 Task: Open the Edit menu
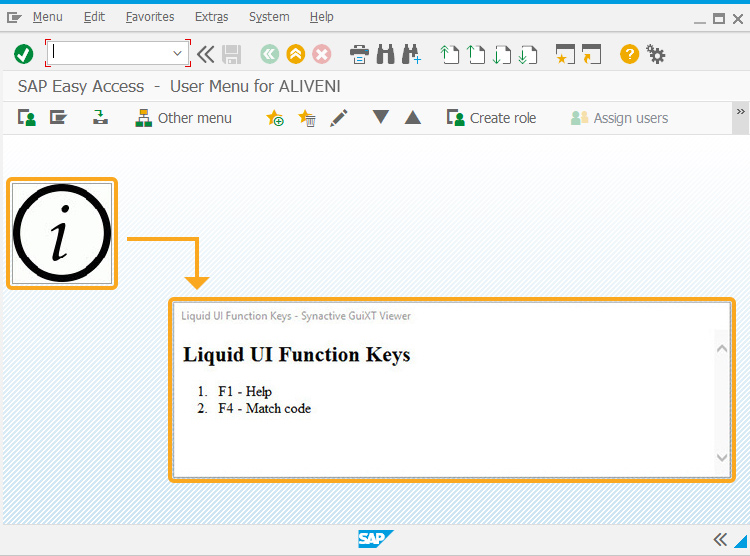[94, 17]
